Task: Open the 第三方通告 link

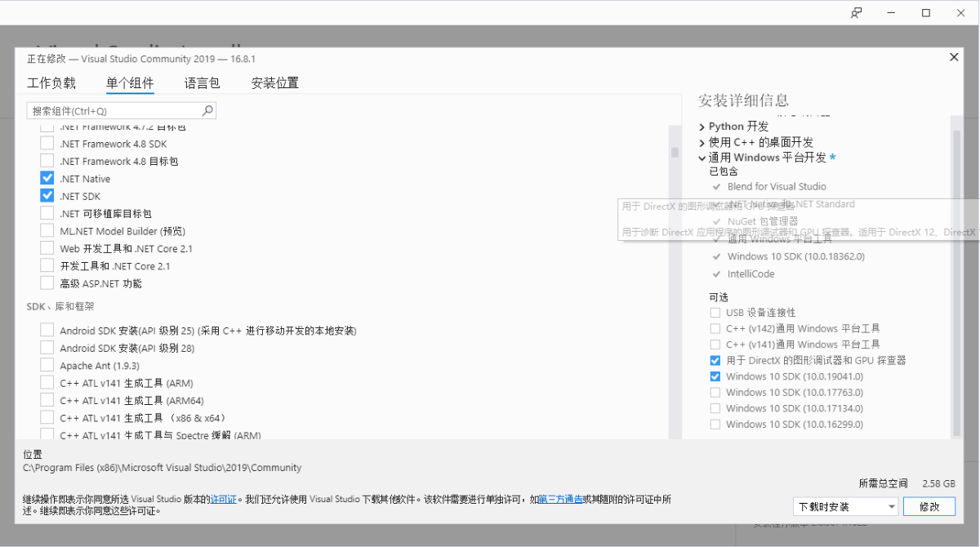Action: point(560,499)
